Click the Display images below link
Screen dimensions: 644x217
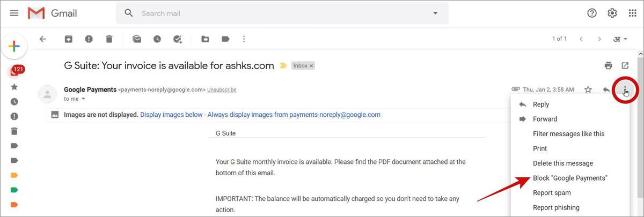(x=172, y=115)
